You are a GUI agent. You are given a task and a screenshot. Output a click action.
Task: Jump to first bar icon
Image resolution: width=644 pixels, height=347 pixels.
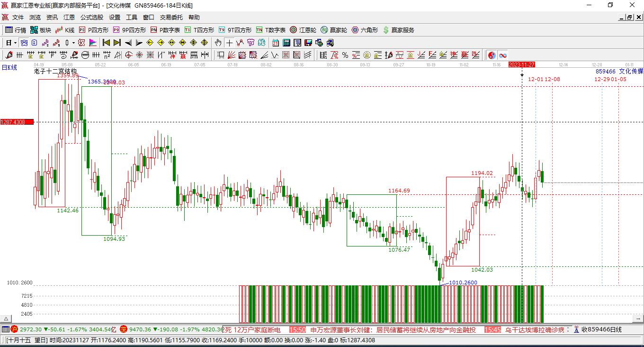click(x=106, y=43)
